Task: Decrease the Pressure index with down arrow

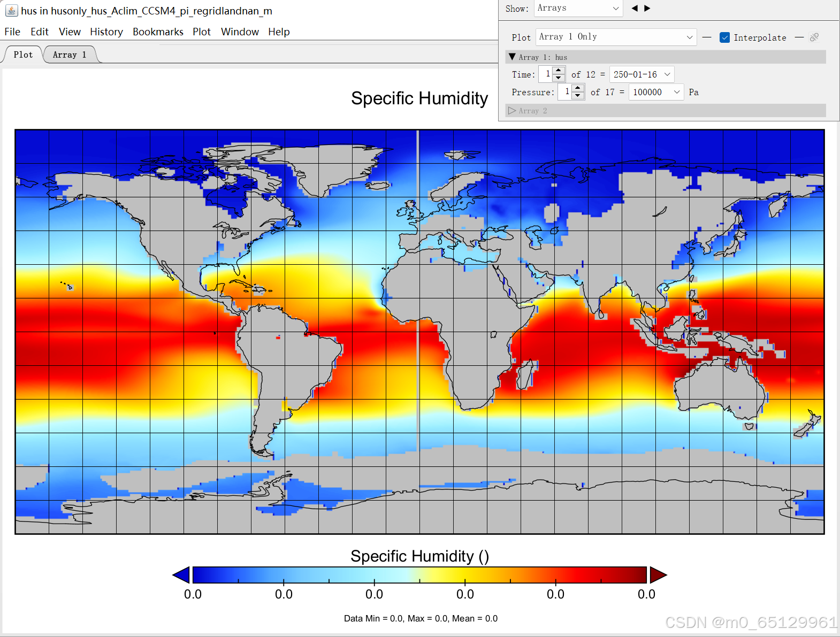Action: [x=578, y=96]
